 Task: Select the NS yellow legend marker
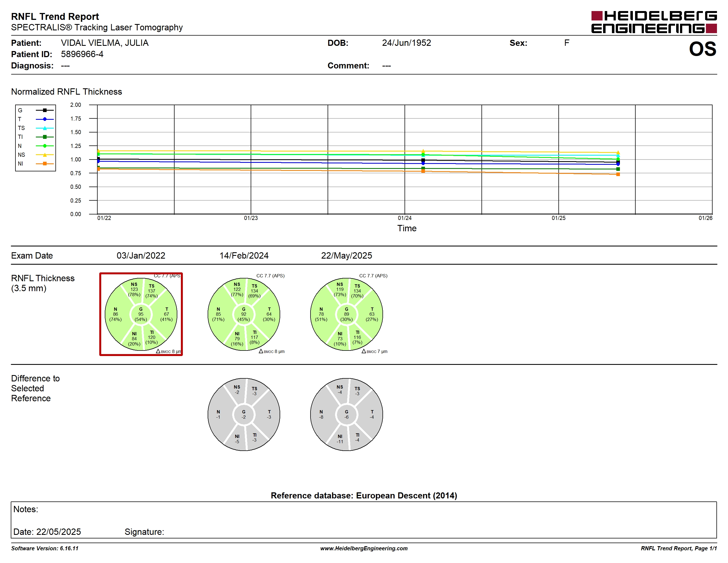[x=45, y=155]
